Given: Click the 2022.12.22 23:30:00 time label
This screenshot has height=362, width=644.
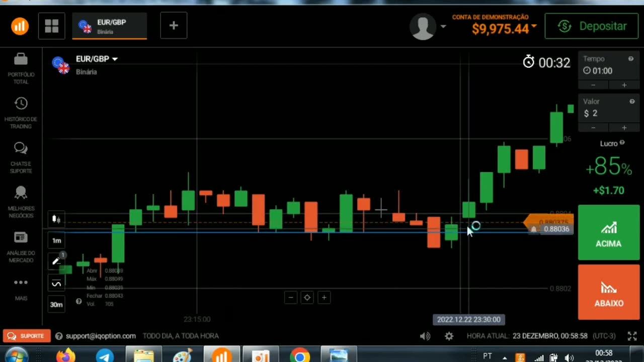Looking at the screenshot, I should pos(468,319).
